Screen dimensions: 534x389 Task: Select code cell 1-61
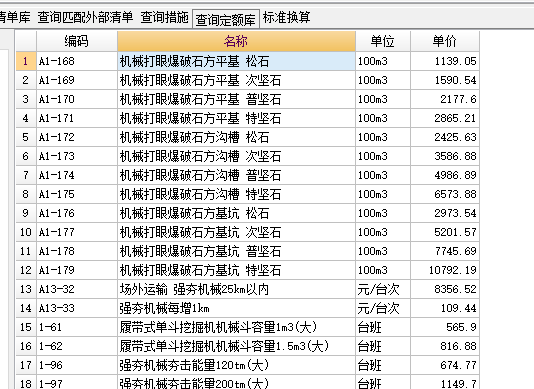(77, 327)
